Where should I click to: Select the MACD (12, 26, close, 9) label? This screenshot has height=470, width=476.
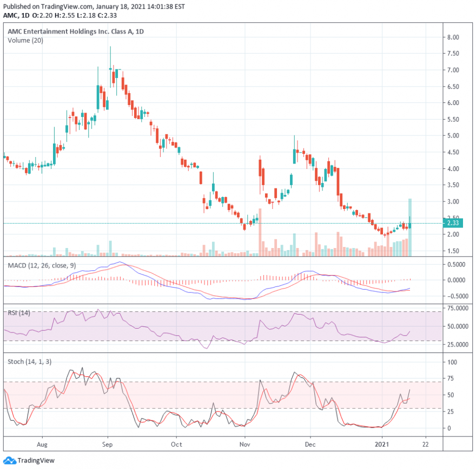[42, 265]
